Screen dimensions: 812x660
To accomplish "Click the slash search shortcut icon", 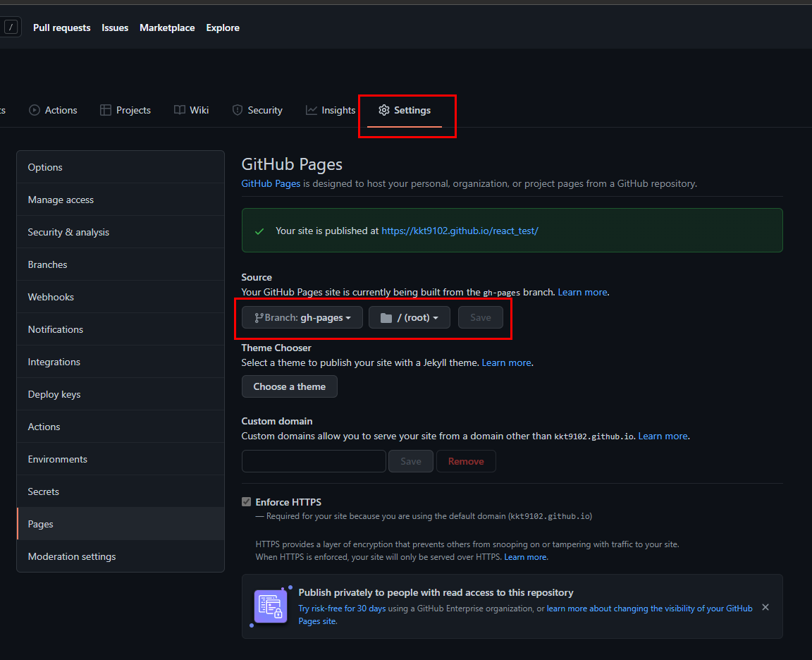I will [11, 27].
